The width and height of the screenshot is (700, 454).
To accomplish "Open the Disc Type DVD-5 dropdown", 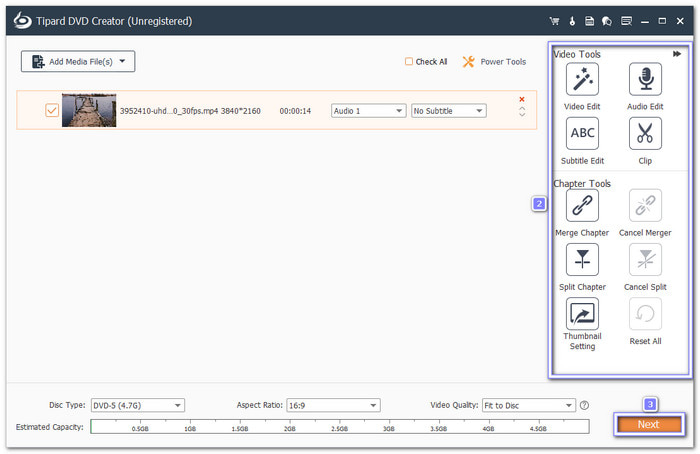I will (x=137, y=405).
